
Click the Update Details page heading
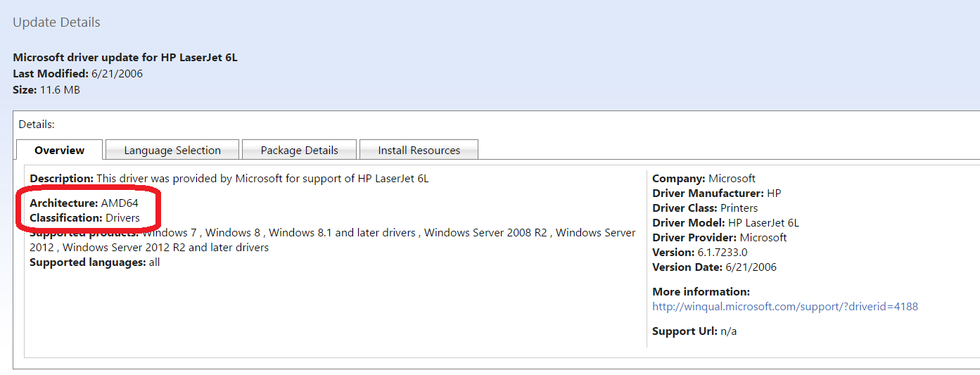coord(56,23)
